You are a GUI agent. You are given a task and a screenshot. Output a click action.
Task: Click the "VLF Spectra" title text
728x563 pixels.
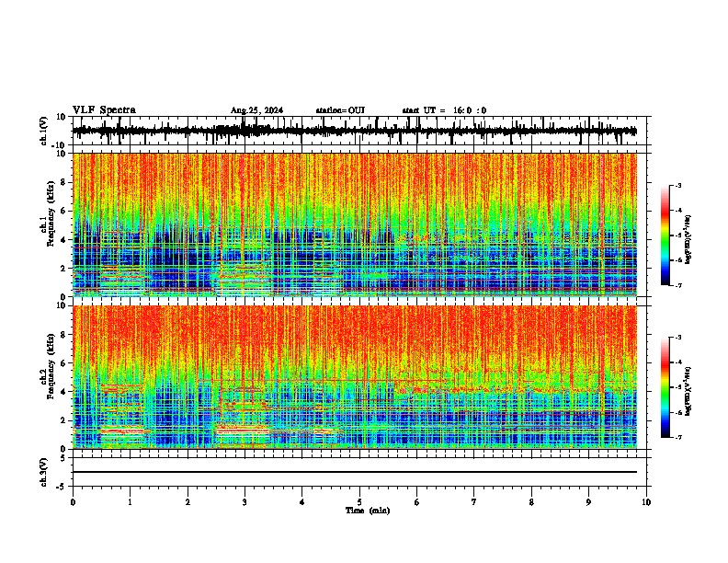click(104, 110)
